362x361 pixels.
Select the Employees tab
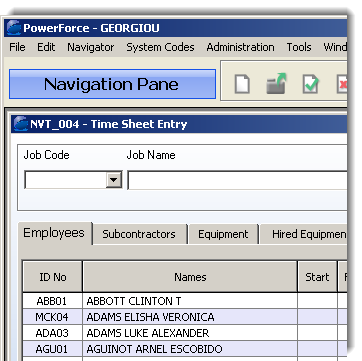tap(55, 233)
